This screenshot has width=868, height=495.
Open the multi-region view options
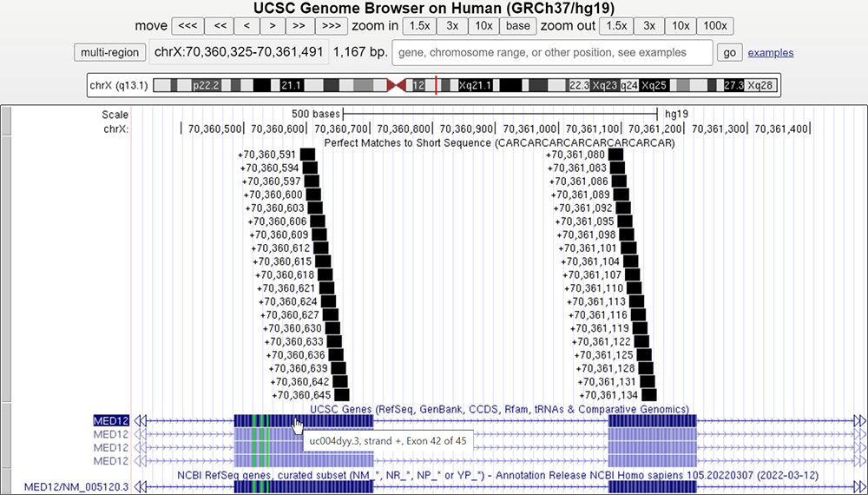click(x=109, y=52)
